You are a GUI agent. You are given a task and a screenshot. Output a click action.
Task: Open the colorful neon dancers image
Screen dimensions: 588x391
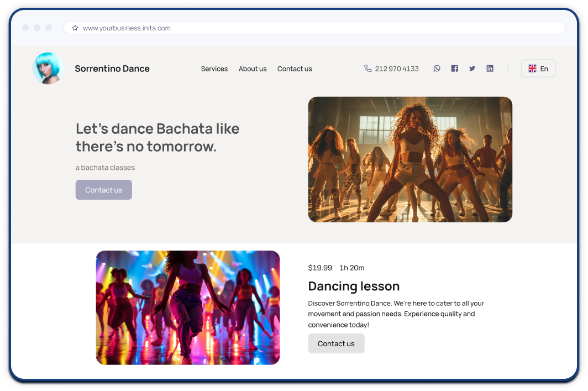[x=188, y=307]
